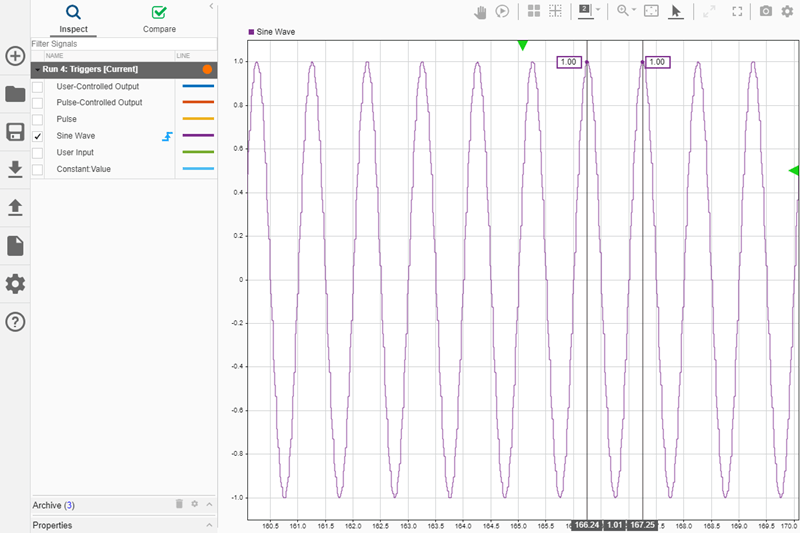Check the Pulse-Controlled Output checkbox
The image size is (800, 533).
(x=37, y=103)
